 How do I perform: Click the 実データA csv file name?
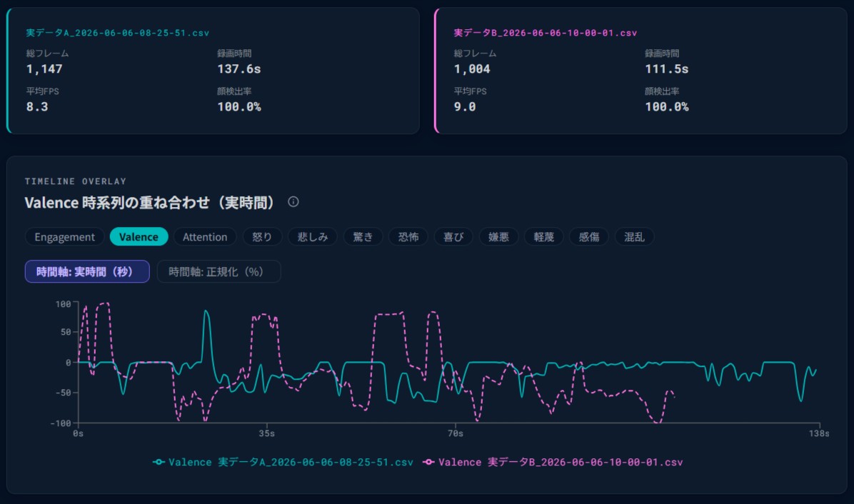(x=118, y=33)
